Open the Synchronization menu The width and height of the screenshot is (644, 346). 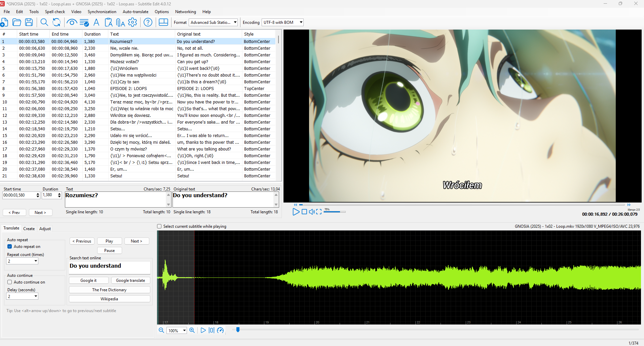coord(102,12)
